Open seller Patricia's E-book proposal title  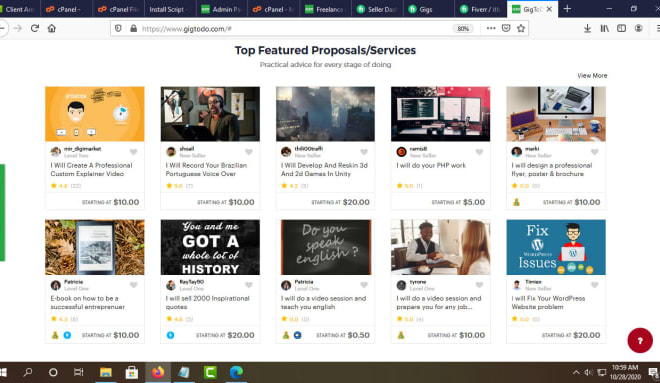click(88, 303)
